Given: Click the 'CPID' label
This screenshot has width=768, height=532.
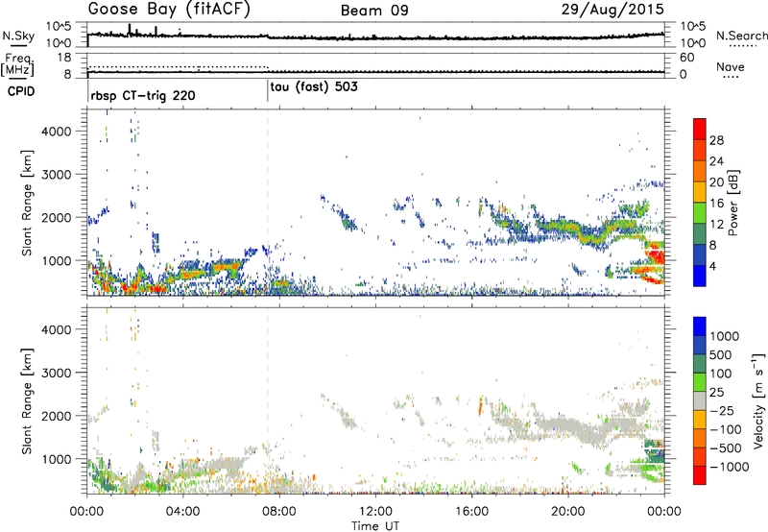Looking at the screenshot, I should [x=20, y=91].
